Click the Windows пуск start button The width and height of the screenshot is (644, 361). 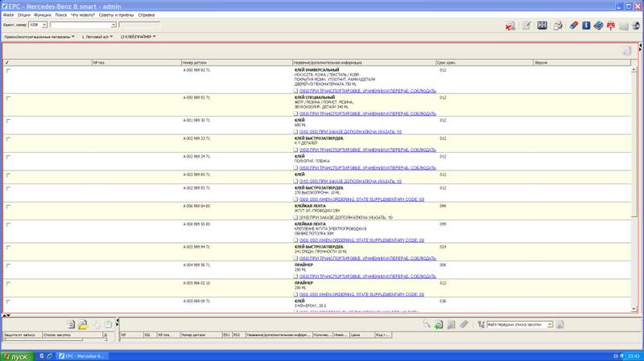[x=17, y=356]
